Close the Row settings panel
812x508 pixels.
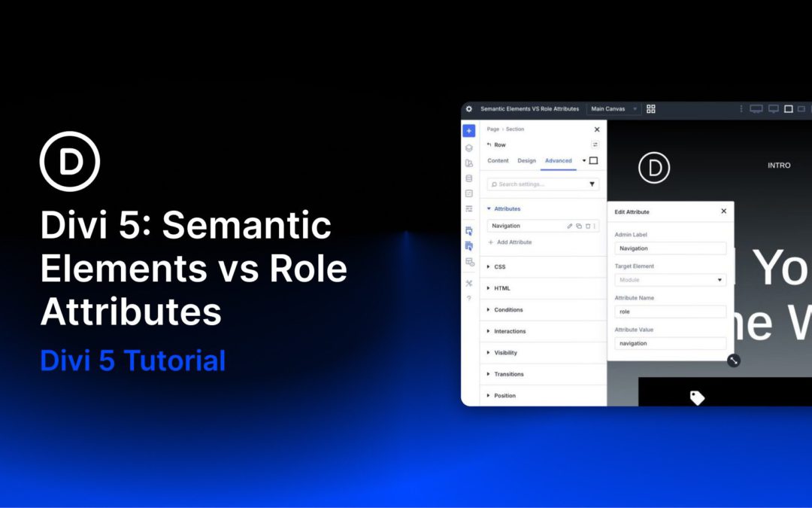596,129
